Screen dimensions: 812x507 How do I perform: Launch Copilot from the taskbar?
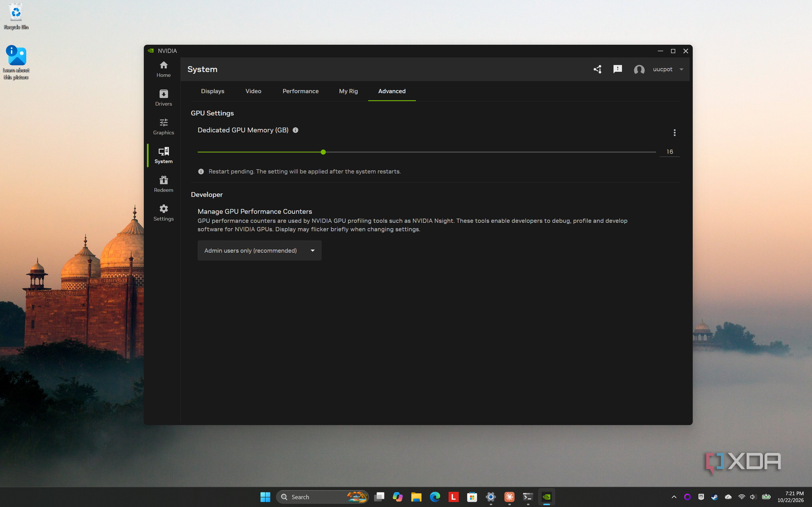(398, 497)
